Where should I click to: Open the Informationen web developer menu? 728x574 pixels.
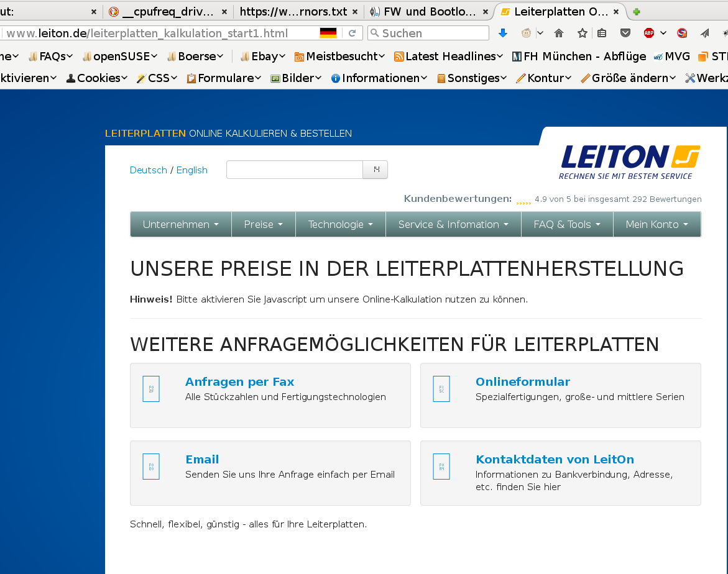(x=379, y=78)
